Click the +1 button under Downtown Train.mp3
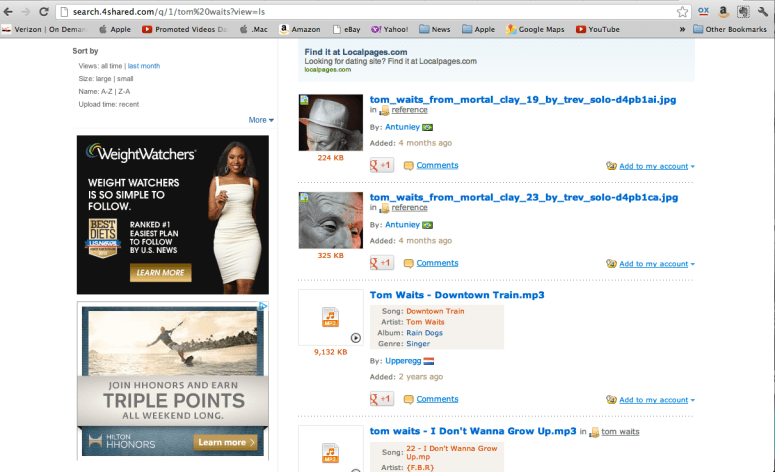 (381, 399)
